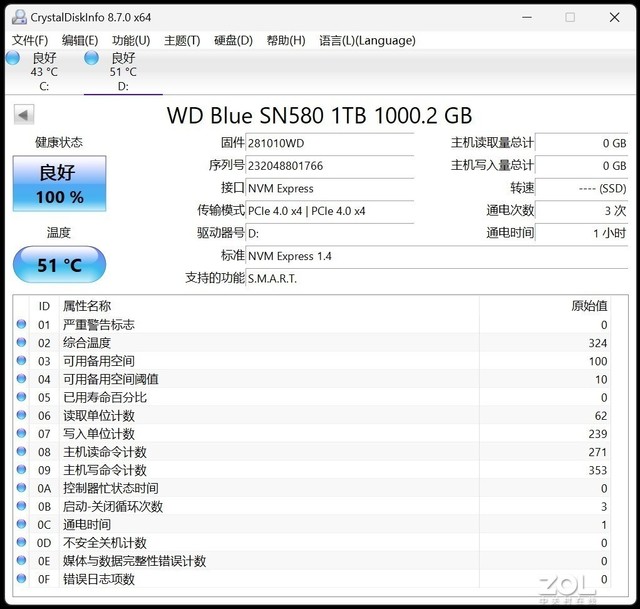
Task: Click the 原始值 column header
Action: coord(588,306)
